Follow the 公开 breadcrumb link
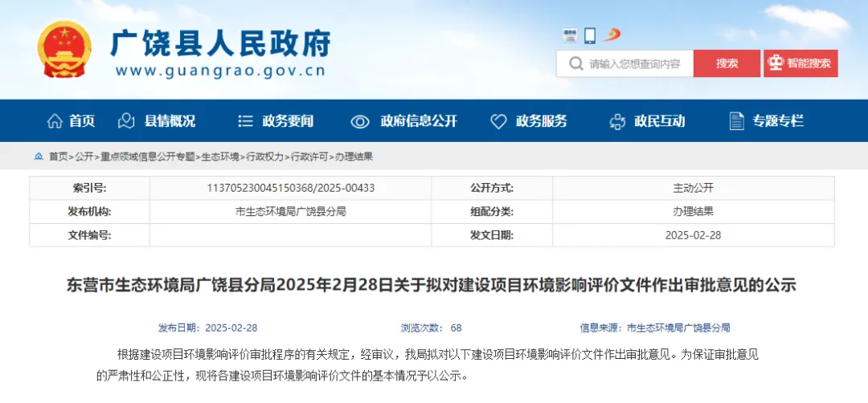 pos(84,157)
